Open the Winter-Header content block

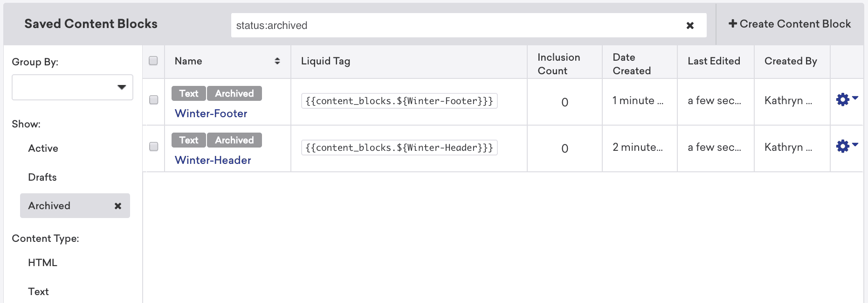pyautogui.click(x=213, y=160)
